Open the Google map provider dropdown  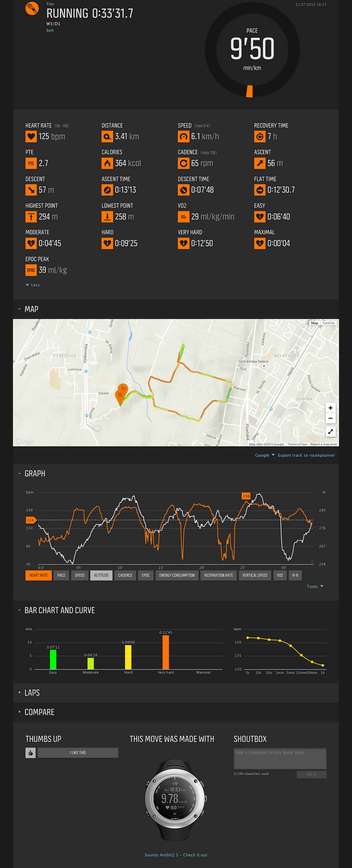point(265,455)
